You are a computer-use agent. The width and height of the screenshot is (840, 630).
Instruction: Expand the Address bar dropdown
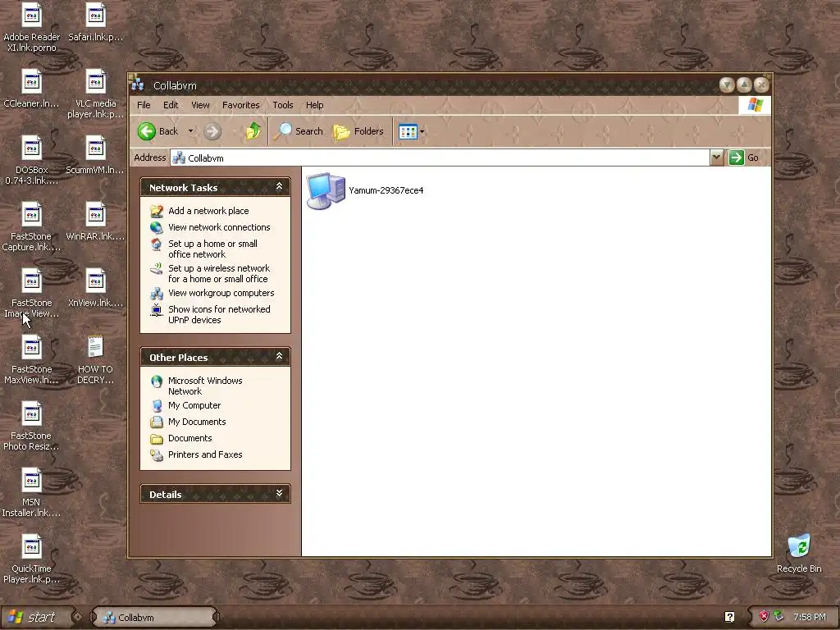(717, 157)
